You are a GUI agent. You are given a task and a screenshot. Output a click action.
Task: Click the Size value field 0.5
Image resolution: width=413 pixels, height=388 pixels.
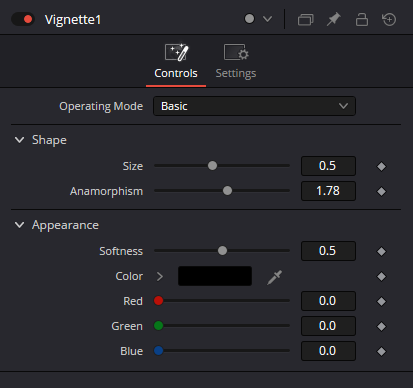pos(328,166)
